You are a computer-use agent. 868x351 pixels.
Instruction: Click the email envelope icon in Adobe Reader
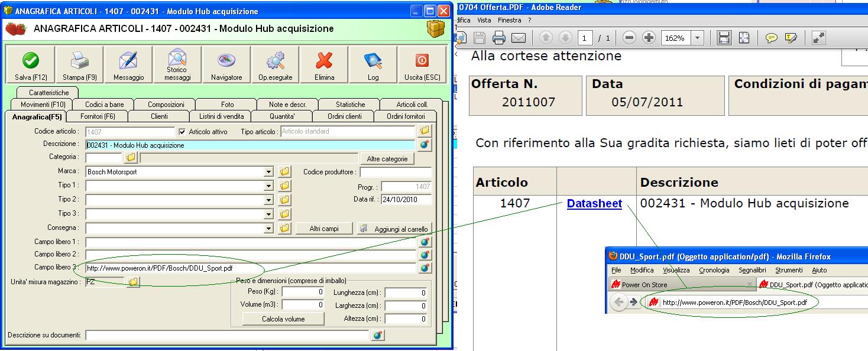[519, 38]
